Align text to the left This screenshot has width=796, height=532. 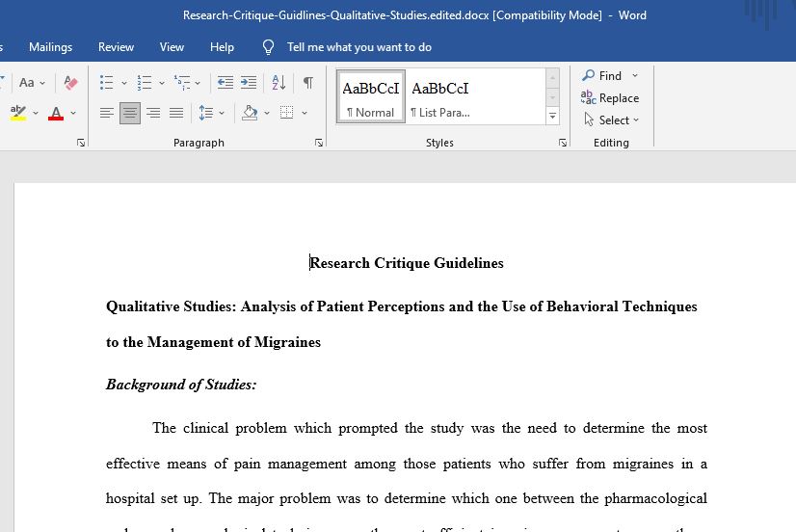107,113
